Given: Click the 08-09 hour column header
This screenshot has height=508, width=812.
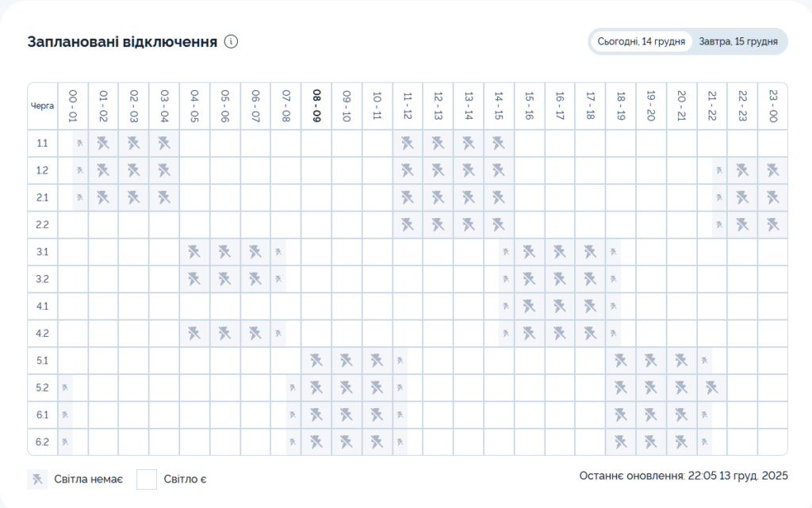Looking at the screenshot, I should coord(316,105).
